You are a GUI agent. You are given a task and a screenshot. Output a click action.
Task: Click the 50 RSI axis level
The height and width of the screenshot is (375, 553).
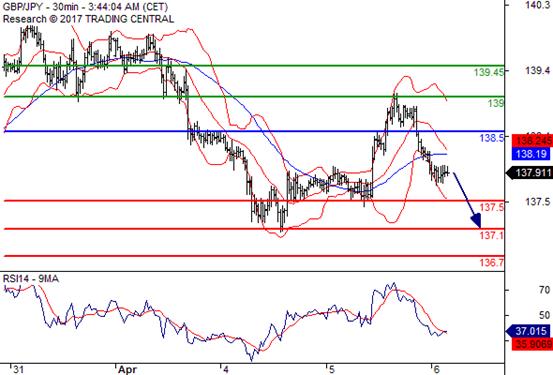click(x=545, y=315)
